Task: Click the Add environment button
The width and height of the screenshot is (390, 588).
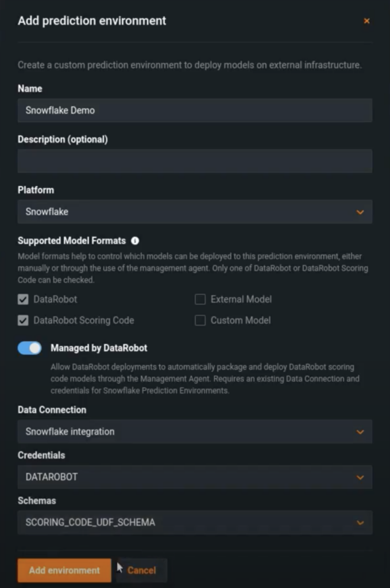Action: click(63, 570)
